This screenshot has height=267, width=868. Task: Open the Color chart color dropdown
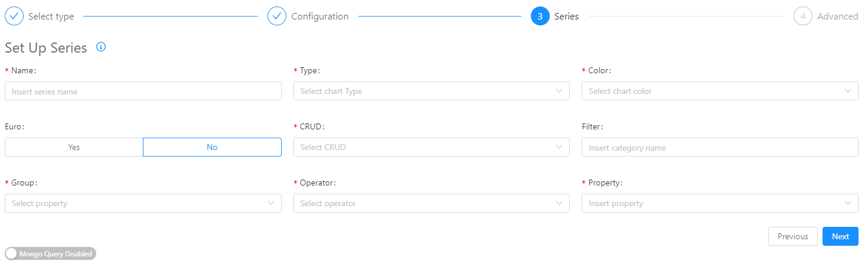coord(719,91)
